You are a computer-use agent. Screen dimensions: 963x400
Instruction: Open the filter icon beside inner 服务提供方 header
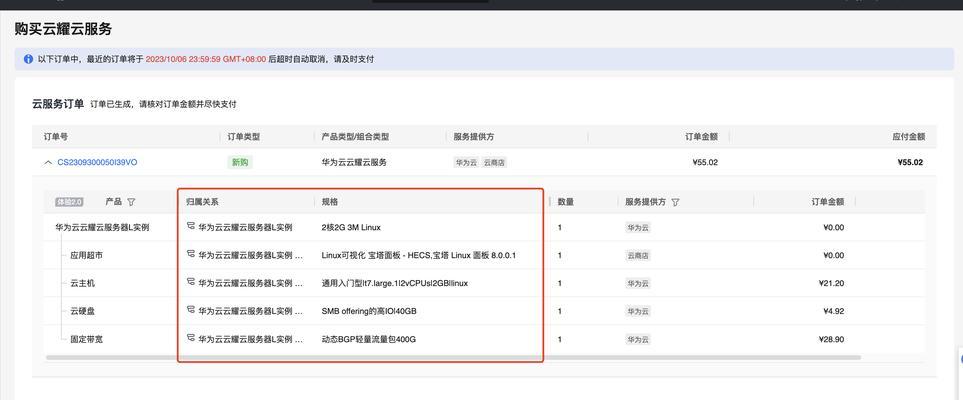(676, 202)
